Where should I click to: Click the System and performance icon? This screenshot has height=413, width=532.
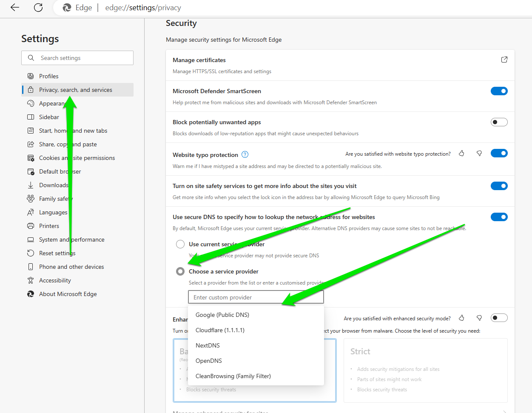tap(31, 239)
